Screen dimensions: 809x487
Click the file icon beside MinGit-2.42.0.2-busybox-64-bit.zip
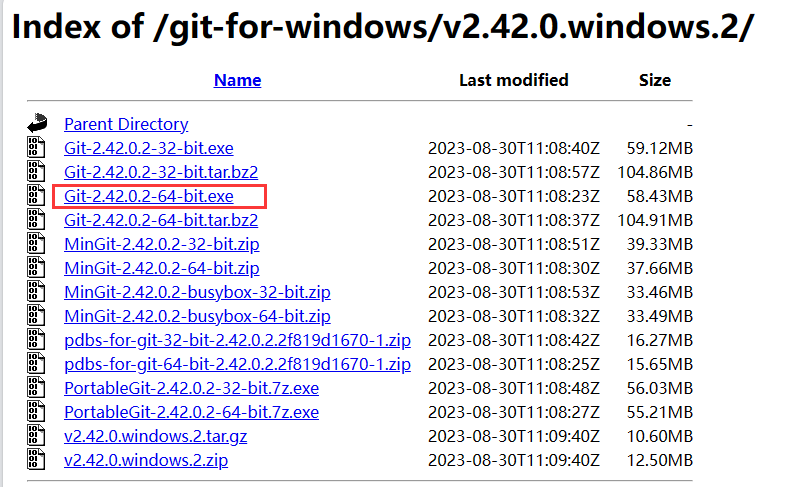[36, 316]
